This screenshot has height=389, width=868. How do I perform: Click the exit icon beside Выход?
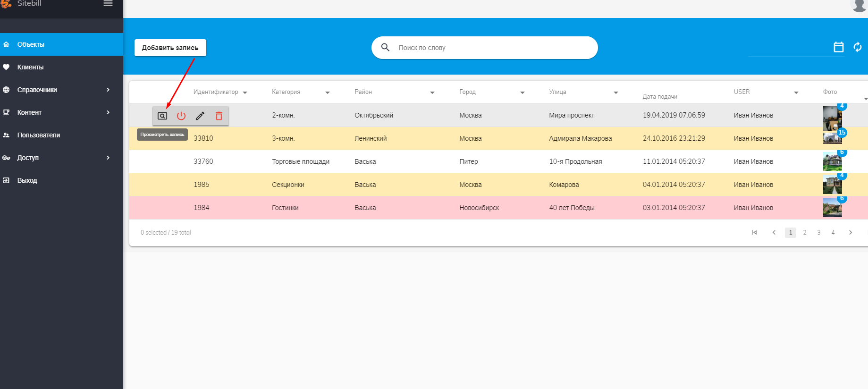tap(6, 180)
